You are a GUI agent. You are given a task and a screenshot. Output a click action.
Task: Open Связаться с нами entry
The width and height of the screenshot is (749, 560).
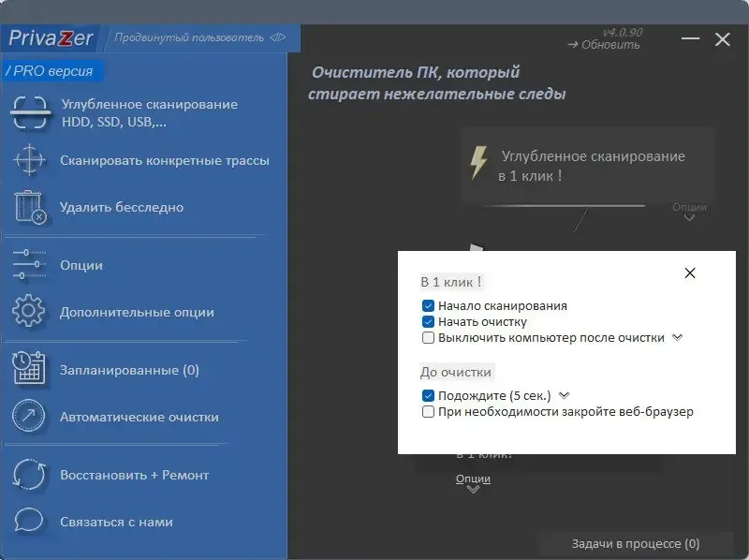[x=116, y=522]
